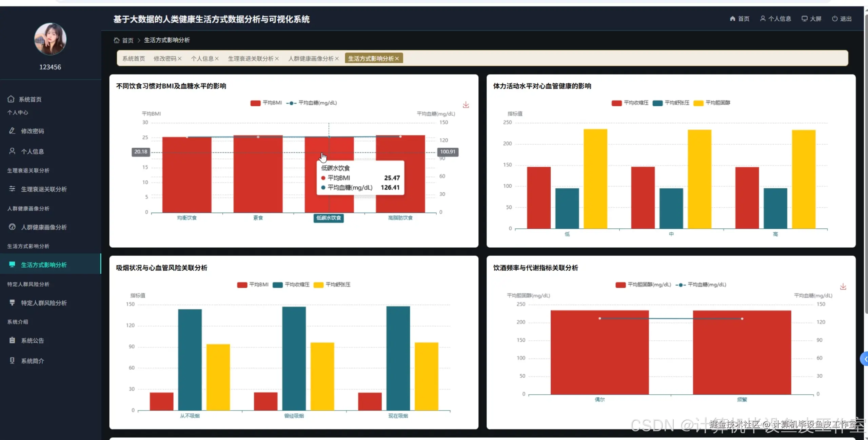Collapse the 生理衰退关联分析 sidebar group header
Screen dimensions: 868x440
28,170
